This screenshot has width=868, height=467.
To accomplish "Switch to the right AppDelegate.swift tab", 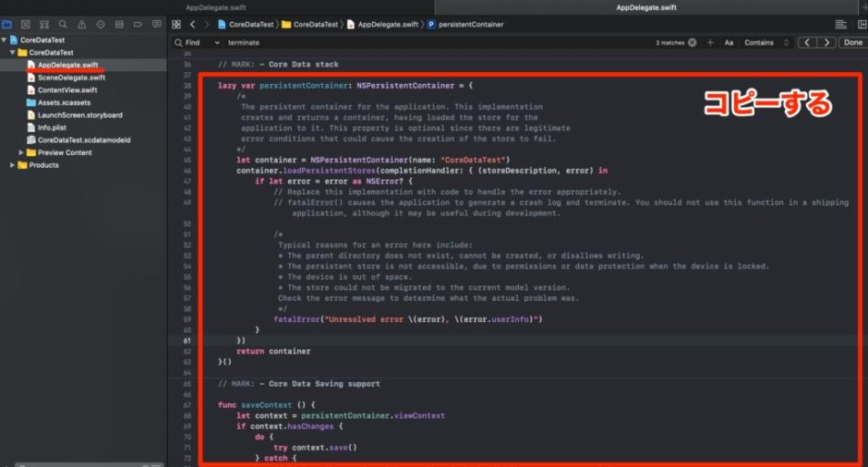I will (x=646, y=7).
